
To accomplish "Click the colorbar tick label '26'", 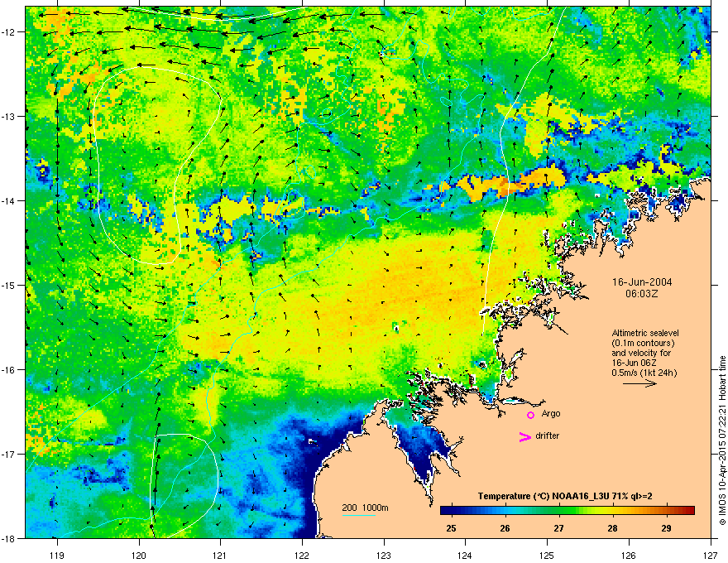I will 505,528.
